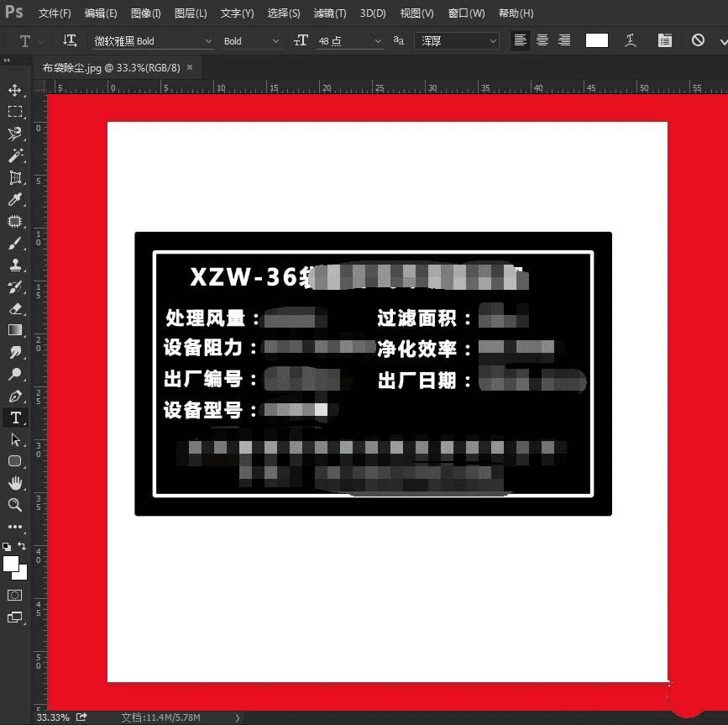Screen dimensions: 728x725
Task: Click the XZW-36 title text on canvas
Action: click(x=244, y=276)
